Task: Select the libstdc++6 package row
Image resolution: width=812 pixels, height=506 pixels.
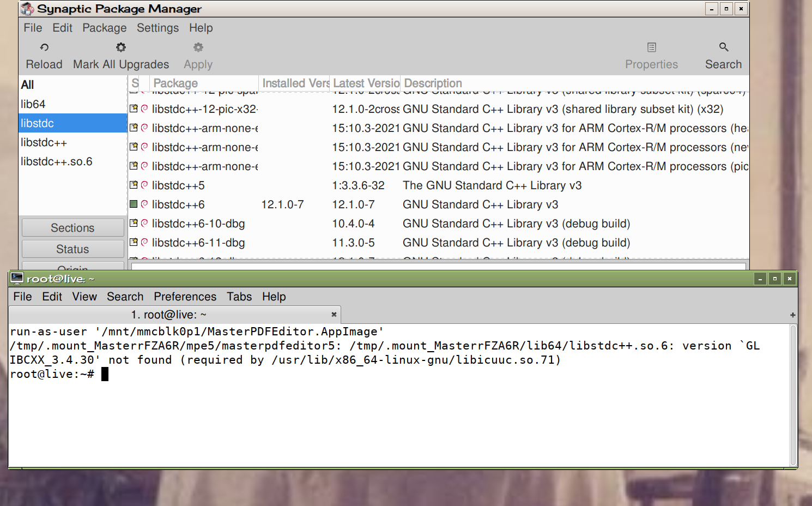Action: click(439, 204)
